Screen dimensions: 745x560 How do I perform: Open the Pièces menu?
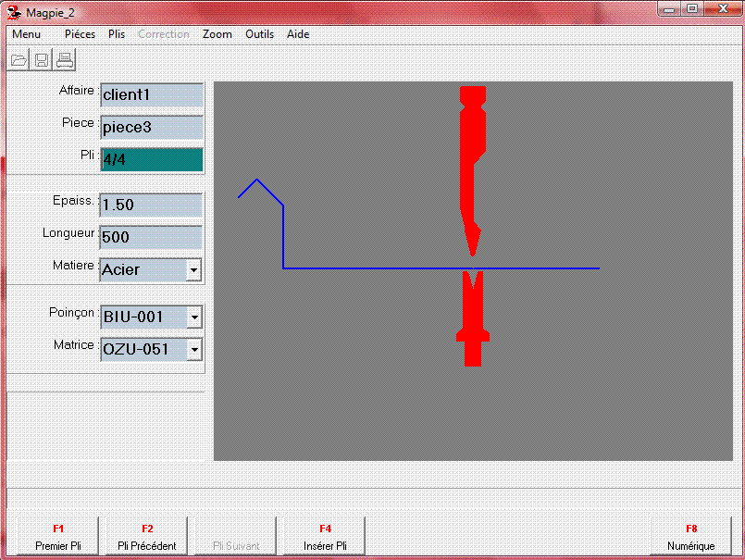[x=80, y=34]
